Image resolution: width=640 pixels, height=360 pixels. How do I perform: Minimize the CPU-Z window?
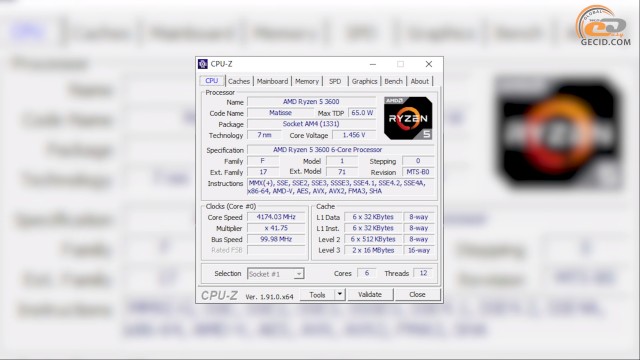click(x=373, y=64)
